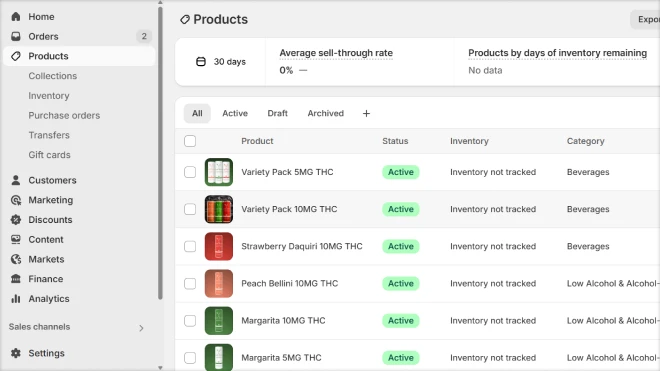Image resolution: width=660 pixels, height=371 pixels.
Task: Click Low Alcohol category in Margarita 5MG row
Action: [613, 358]
